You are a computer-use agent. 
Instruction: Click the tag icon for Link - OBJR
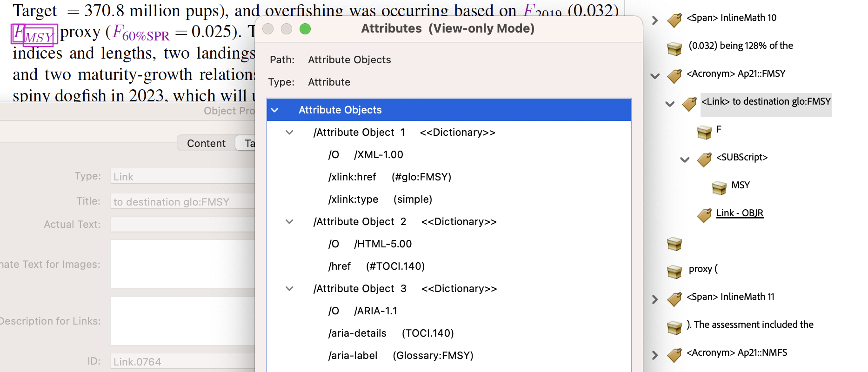[704, 215]
